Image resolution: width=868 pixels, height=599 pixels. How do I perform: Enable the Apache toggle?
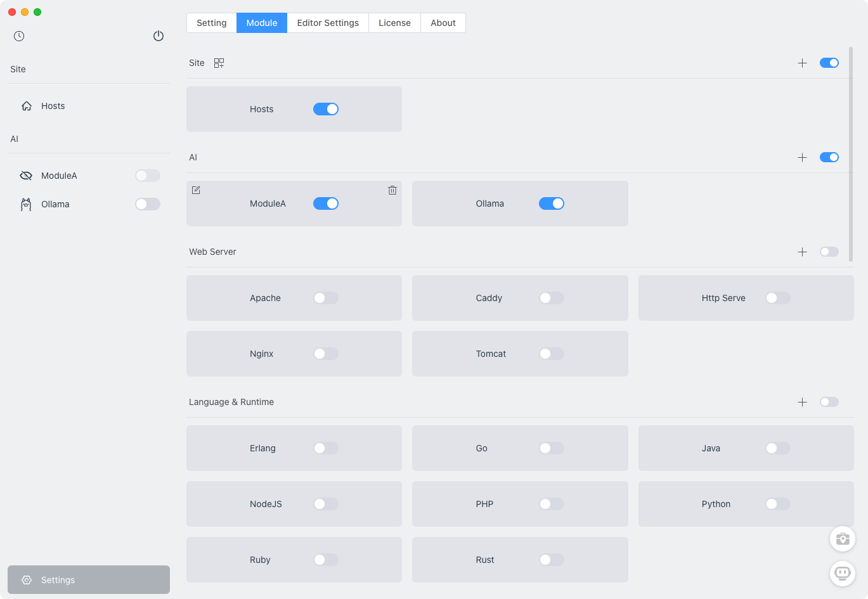(x=325, y=298)
